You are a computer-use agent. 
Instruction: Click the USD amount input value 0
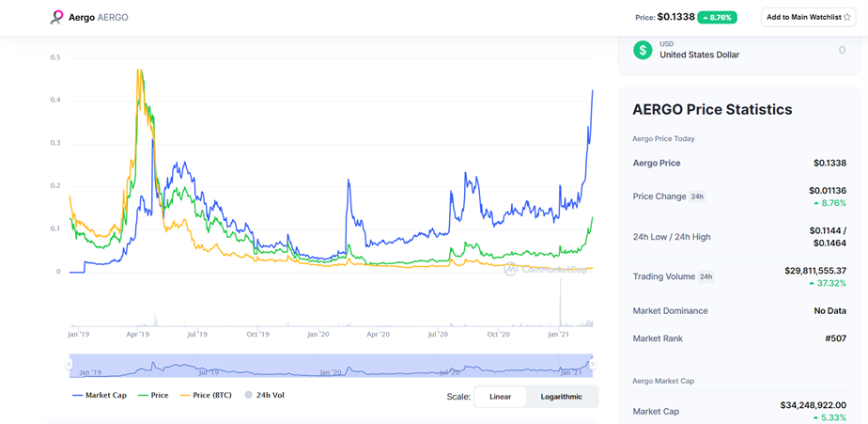[842, 50]
